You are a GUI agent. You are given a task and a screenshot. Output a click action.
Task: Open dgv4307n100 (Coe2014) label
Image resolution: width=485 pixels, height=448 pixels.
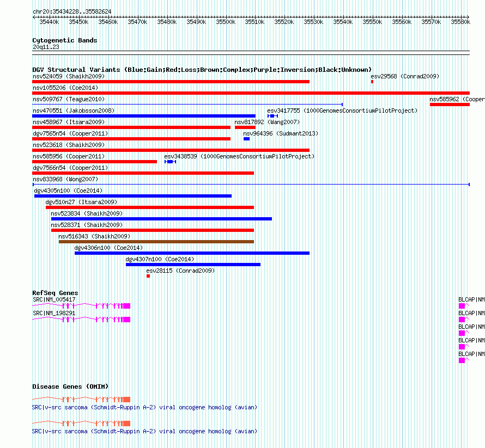tap(160, 259)
